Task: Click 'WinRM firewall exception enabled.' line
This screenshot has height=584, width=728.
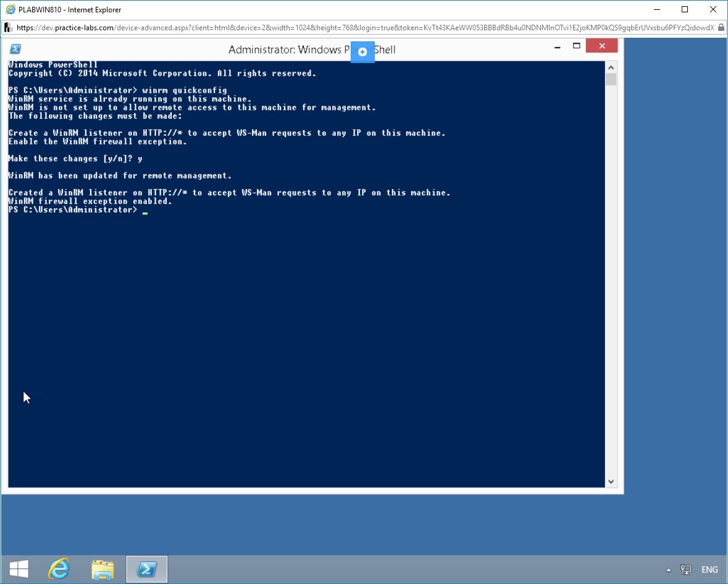Action: click(x=90, y=201)
